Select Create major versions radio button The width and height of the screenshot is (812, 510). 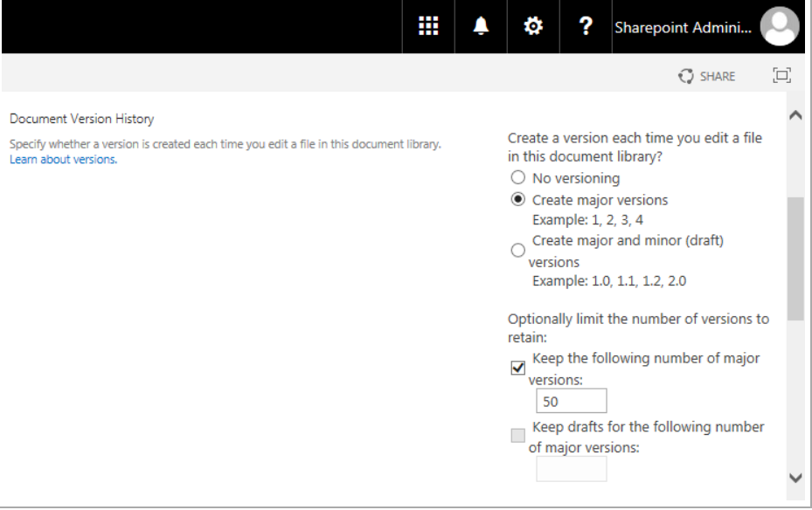click(517, 200)
